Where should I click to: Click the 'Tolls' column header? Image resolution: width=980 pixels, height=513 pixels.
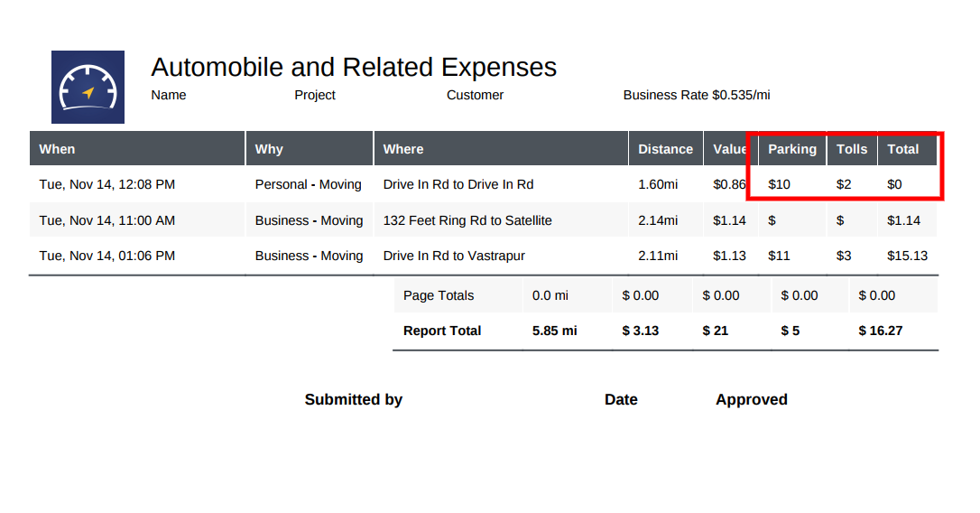click(852, 149)
